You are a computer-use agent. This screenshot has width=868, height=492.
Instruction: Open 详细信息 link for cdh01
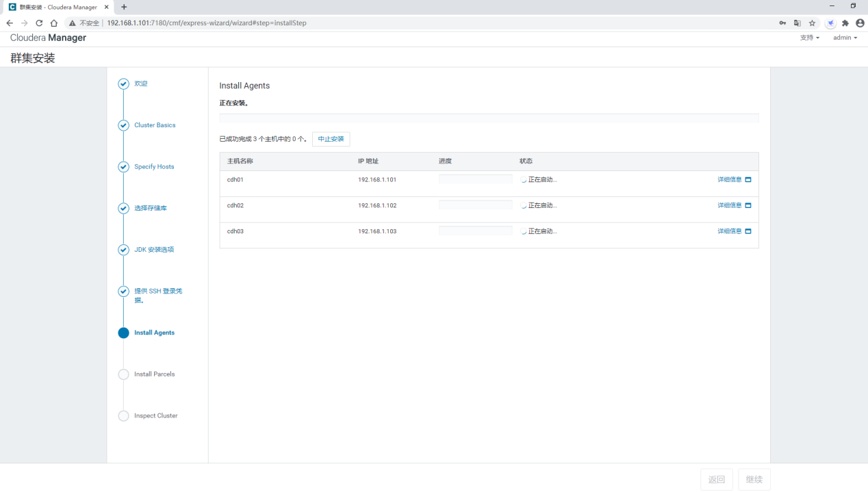(730, 179)
